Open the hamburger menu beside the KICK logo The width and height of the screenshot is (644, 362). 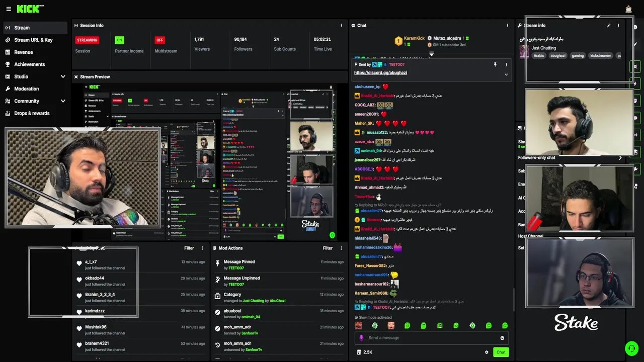click(x=9, y=9)
